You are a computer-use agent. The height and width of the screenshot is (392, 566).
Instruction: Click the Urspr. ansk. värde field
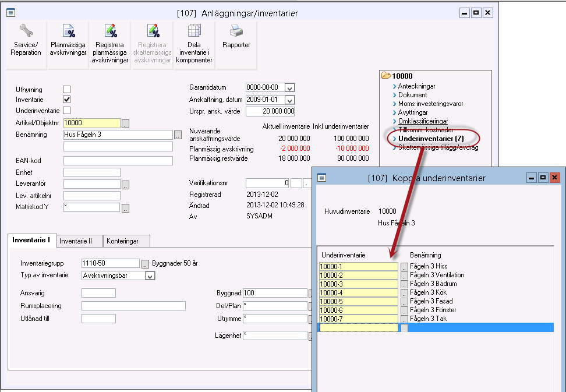[x=270, y=111]
